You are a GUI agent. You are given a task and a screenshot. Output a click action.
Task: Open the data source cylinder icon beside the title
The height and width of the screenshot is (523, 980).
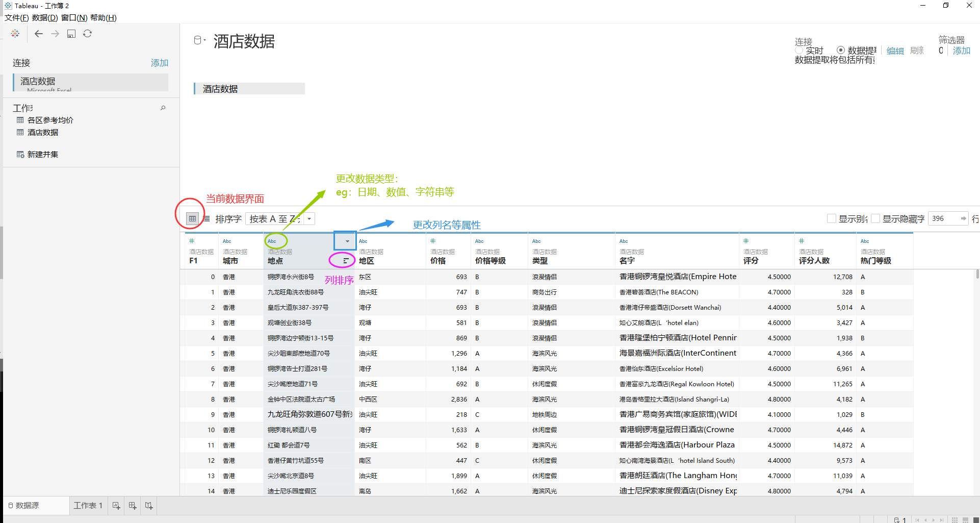(x=198, y=40)
